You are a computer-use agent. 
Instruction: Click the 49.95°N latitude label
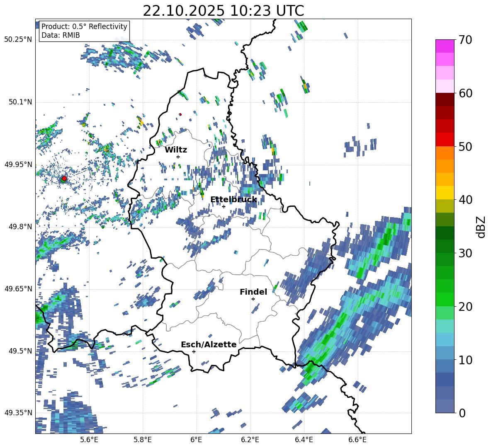pyautogui.click(x=19, y=164)
